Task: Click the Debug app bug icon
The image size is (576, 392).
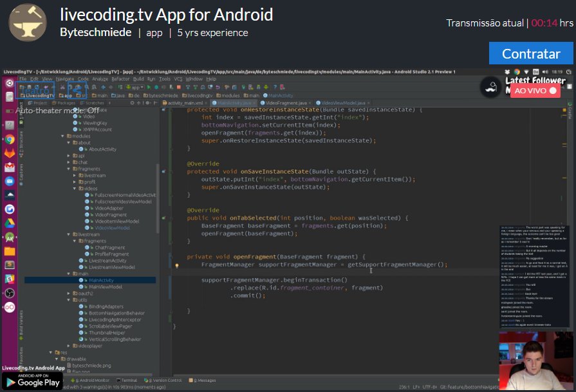Action: [156, 87]
